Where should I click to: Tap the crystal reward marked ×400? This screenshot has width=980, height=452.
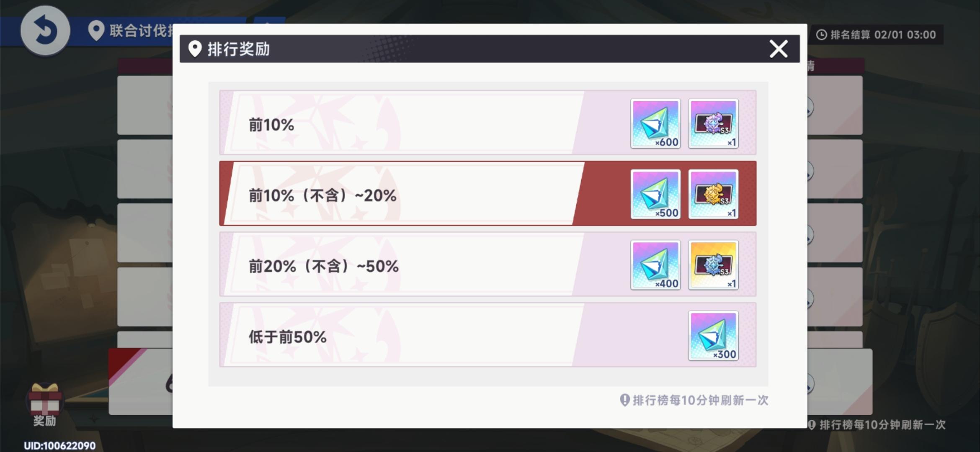655,265
